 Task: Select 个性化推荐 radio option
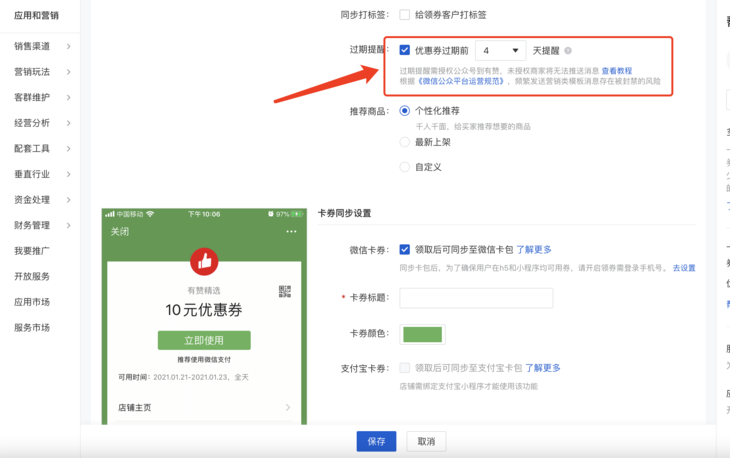pos(405,111)
